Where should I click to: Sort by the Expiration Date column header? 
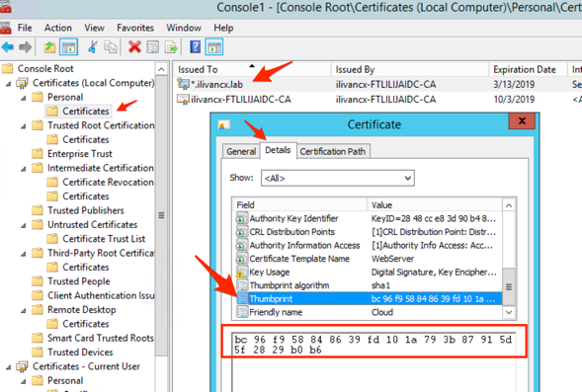(x=528, y=69)
